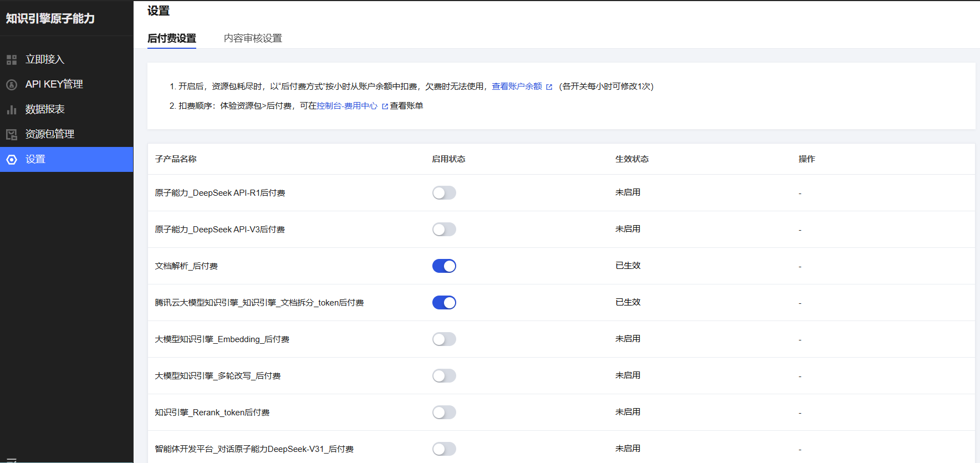Screen dimensions: 980x463
Task: Open the 控制台-费用中心 link
Action: [347, 106]
